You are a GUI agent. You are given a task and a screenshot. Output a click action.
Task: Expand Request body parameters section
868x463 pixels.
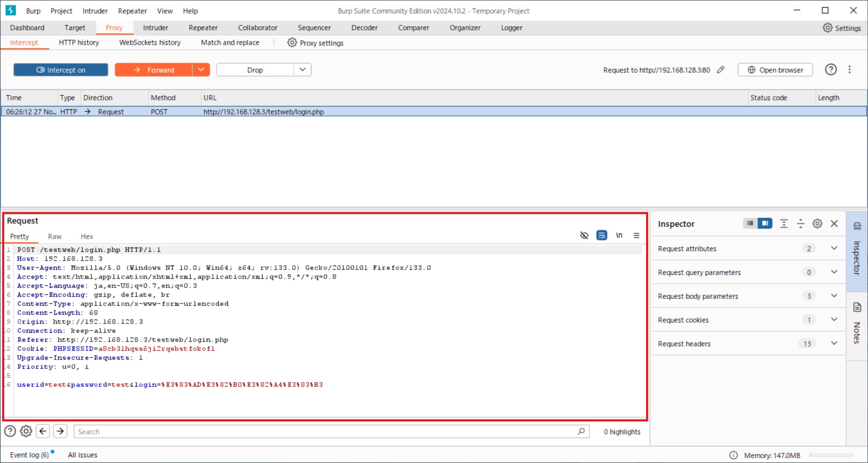[x=834, y=296]
